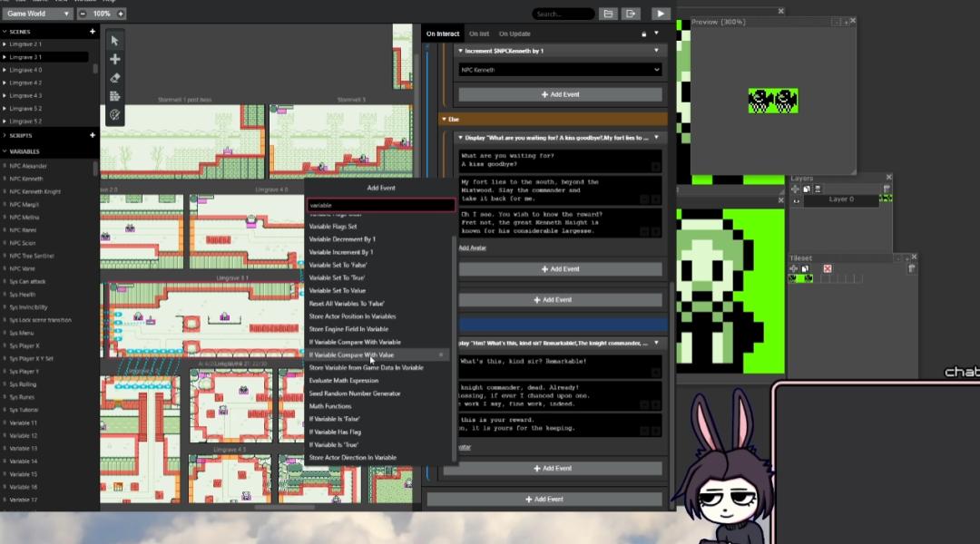Duplicate layer in Layers panel

807,189
